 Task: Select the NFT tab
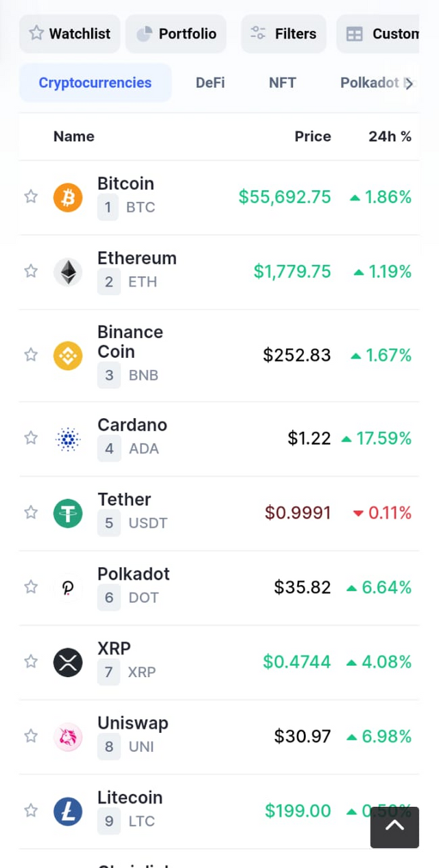[282, 83]
